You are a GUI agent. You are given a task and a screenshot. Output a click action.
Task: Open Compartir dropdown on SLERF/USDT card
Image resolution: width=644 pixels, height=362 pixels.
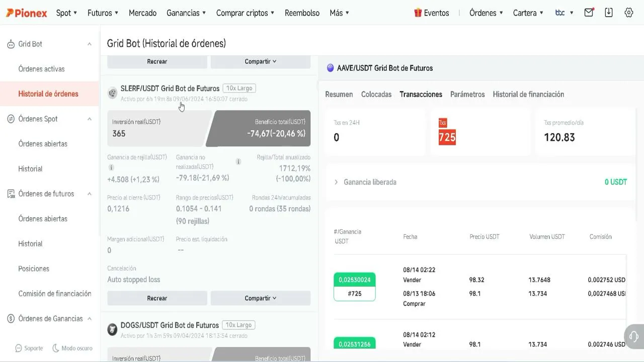pos(261,298)
